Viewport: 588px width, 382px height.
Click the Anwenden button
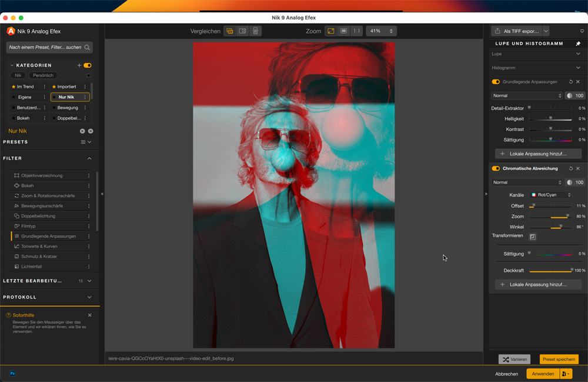point(542,374)
